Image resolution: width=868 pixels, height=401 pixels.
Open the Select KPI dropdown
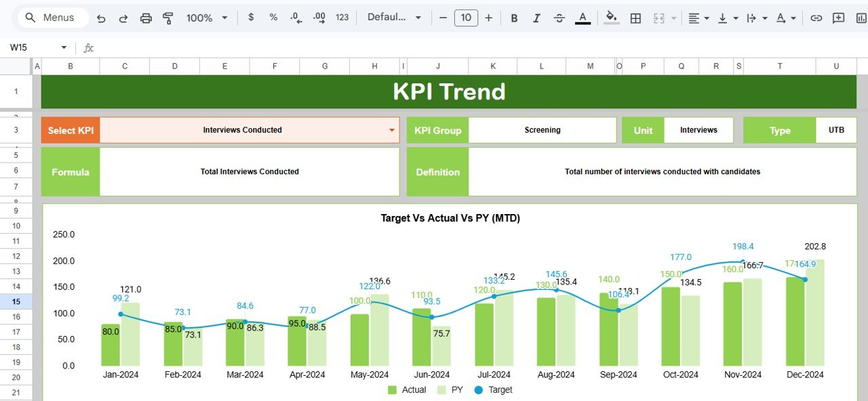[392, 130]
